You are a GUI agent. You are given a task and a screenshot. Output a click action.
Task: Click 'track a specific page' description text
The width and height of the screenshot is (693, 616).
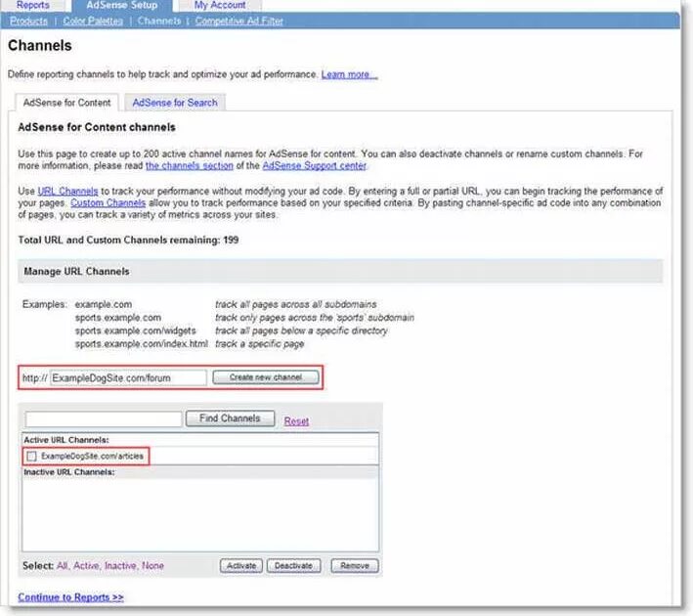(x=260, y=344)
